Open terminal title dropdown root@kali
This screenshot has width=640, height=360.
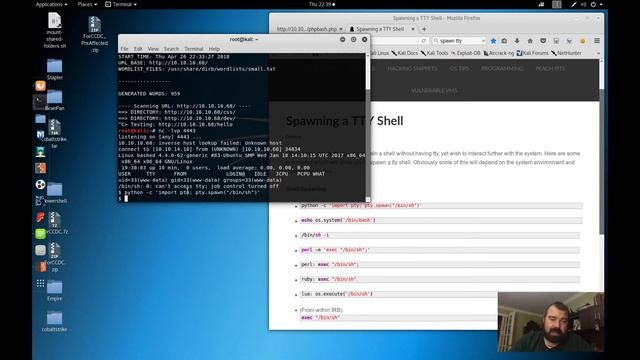(244, 40)
